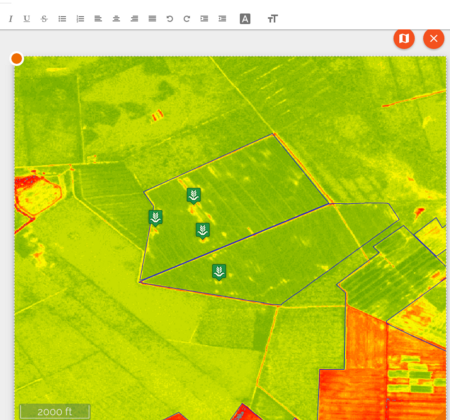
Task: Select the orange handle at map corner
Action: pyautogui.click(x=17, y=59)
